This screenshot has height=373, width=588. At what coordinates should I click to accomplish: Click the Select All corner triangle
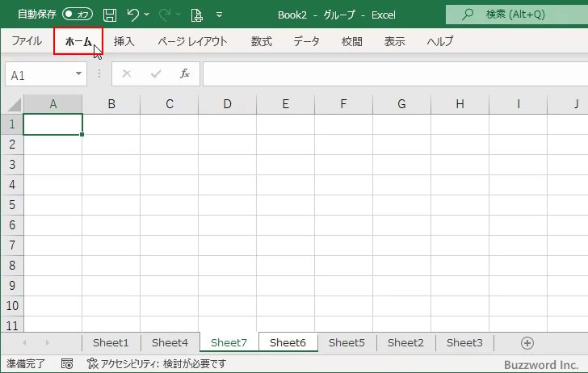click(15, 105)
